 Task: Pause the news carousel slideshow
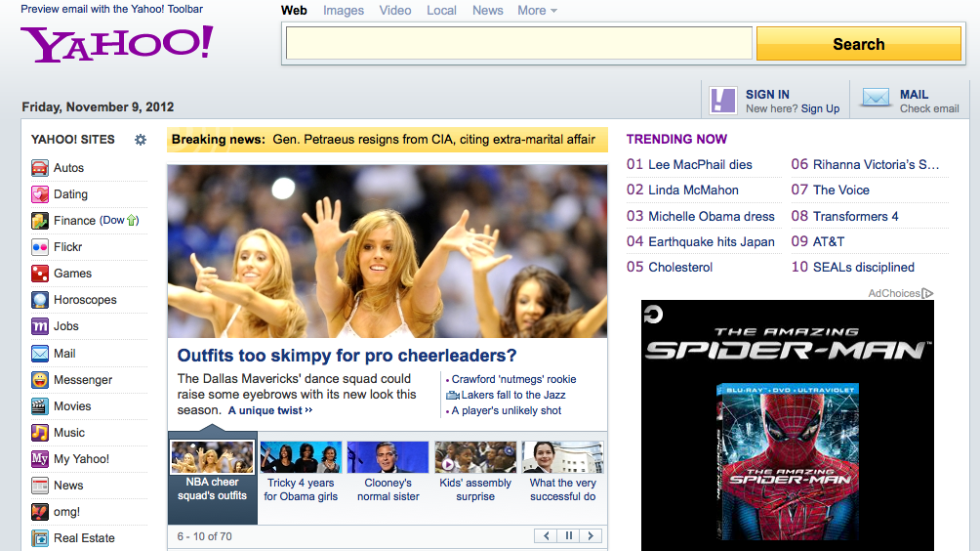pos(568,535)
